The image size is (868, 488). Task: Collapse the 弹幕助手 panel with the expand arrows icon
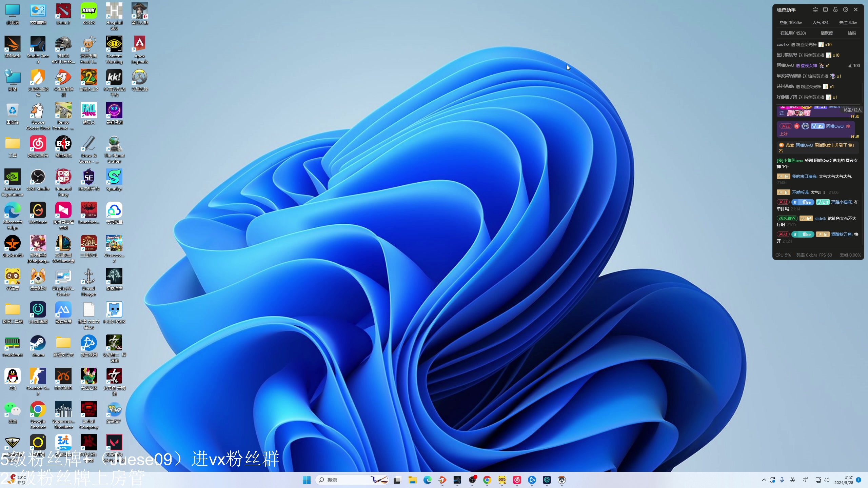(815, 10)
